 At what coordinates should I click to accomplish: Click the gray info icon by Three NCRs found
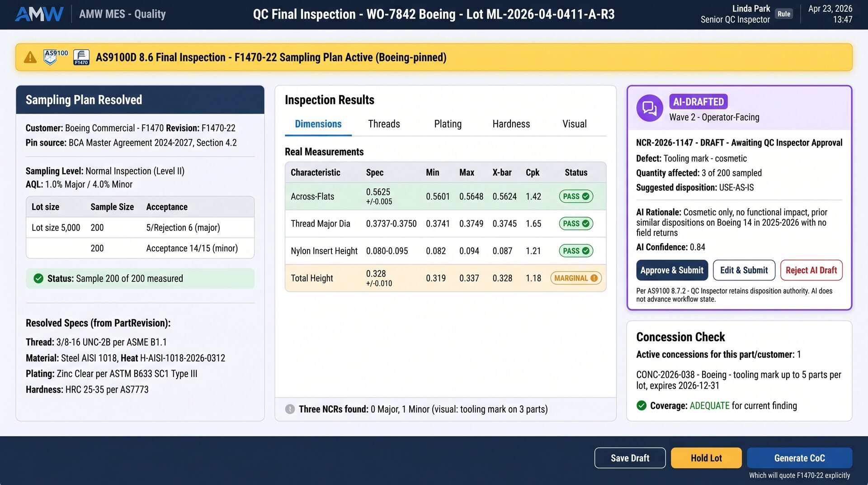click(290, 409)
